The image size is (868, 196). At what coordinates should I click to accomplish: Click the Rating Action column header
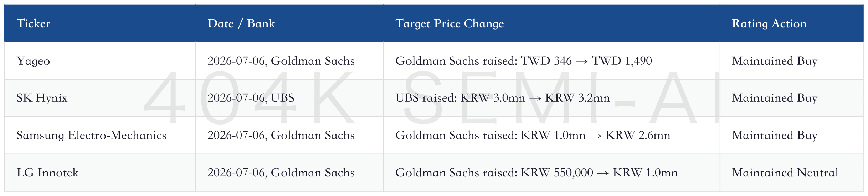coord(792,23)
